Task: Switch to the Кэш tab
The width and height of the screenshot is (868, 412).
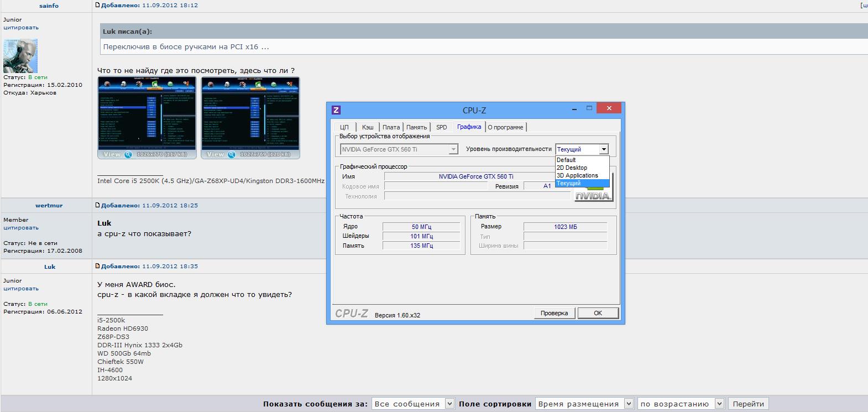Action: tap(368, 127)
